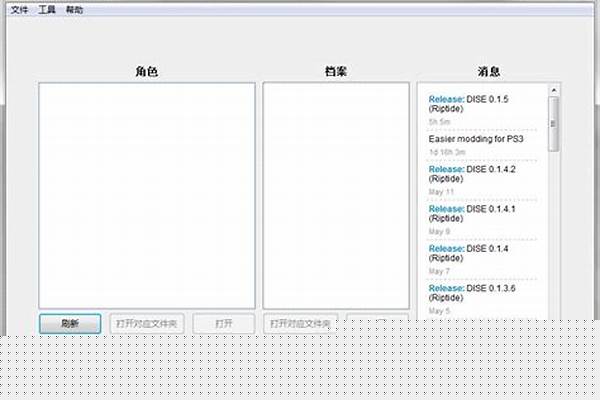Open the Easier modding for PS3 news item
The width and height of the screenshot is (600, 400).
pos(476,139)
